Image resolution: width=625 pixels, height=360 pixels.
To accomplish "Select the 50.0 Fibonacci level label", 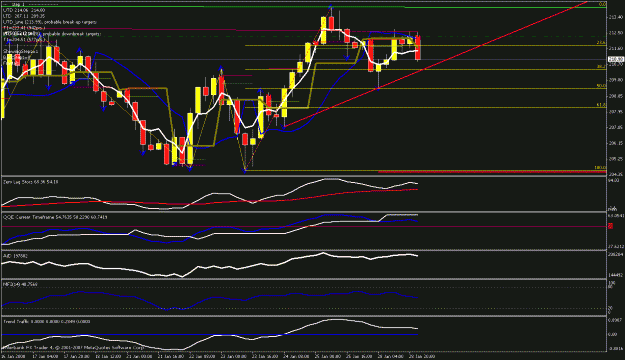I will pos(601,86).
